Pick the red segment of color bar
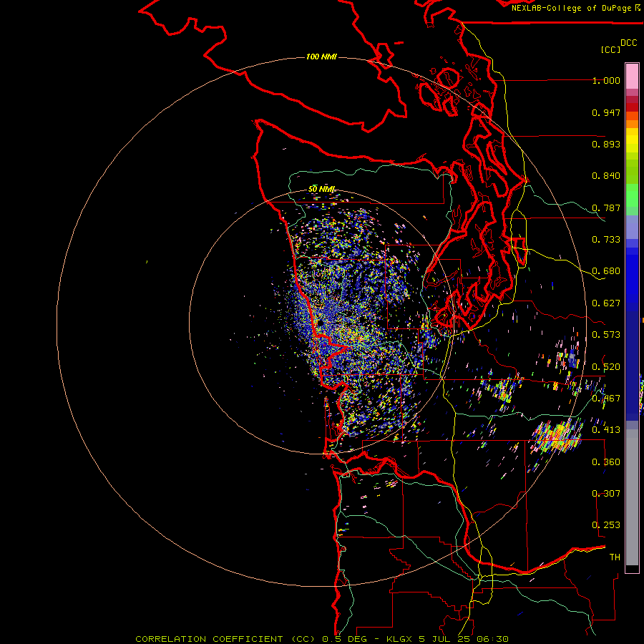The width and height of the screenshot is (644, 644). point(632,107)
